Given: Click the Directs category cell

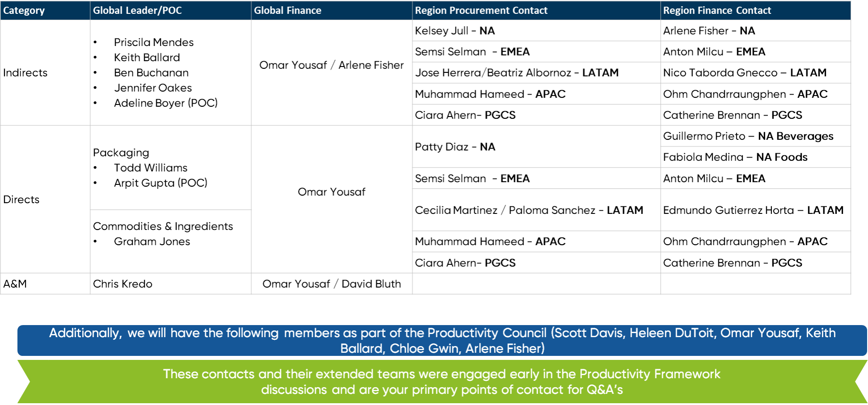Looking at the screenshot, I should 21,200.
